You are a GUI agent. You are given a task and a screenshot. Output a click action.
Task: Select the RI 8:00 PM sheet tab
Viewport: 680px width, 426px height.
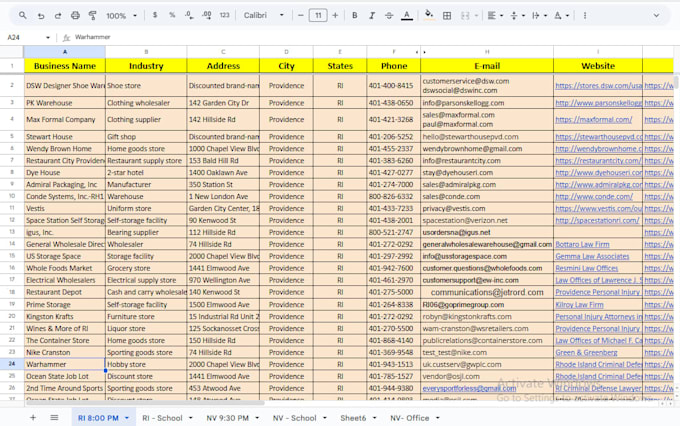[x=98, y=418]
